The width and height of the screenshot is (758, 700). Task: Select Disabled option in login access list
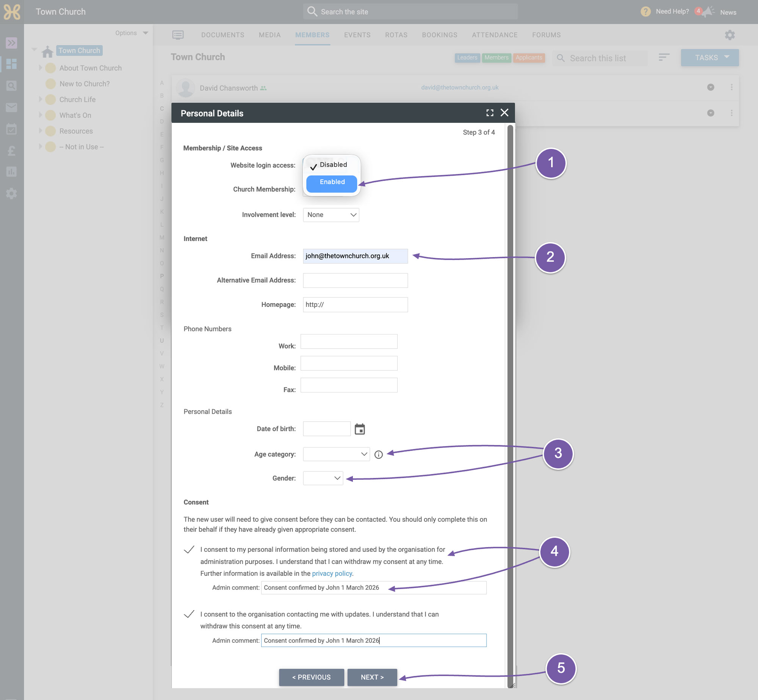pyautogui.click(x=332, y=165)
